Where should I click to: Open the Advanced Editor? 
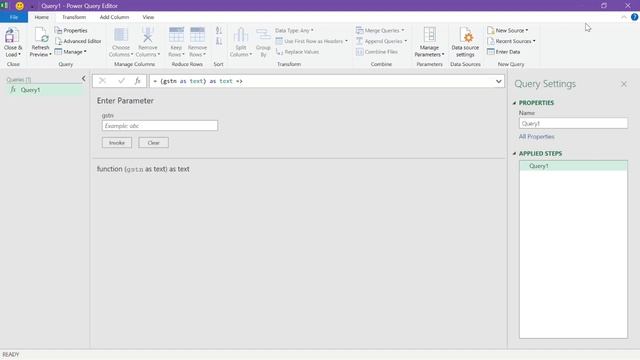[78, 41]
